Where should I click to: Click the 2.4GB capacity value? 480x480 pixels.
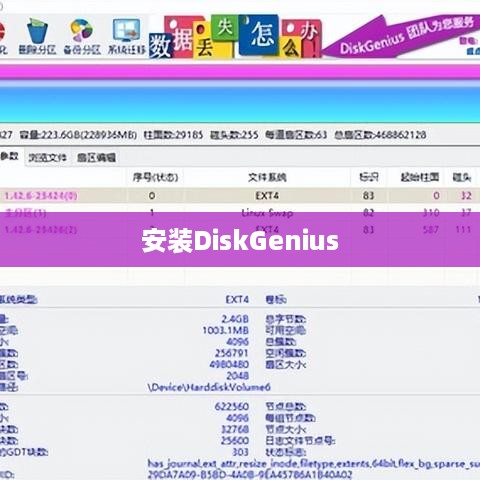(235, 319)
